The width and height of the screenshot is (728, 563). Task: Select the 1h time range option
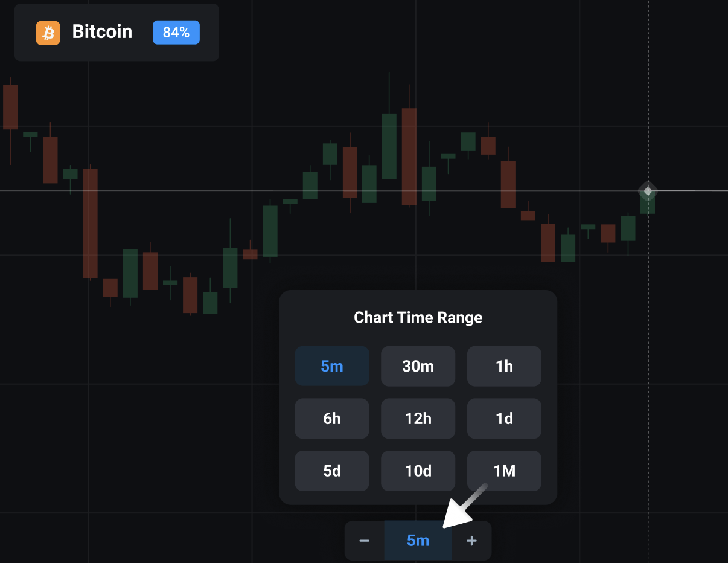[x=504, y=366]
